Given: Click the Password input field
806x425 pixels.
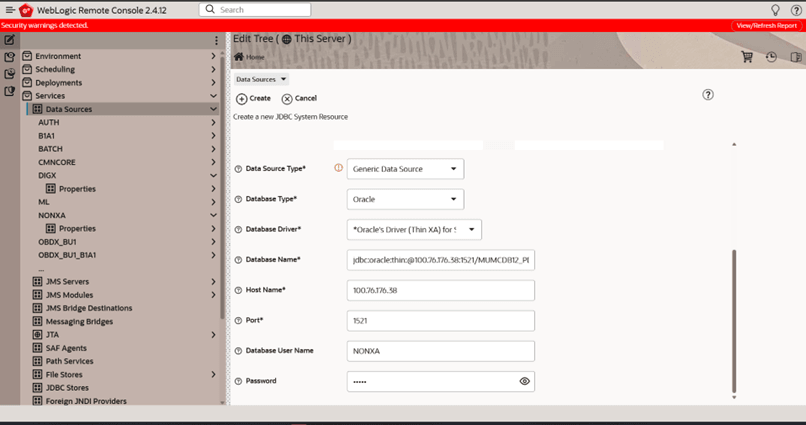Looking at the screenshot, I should 441,381.
